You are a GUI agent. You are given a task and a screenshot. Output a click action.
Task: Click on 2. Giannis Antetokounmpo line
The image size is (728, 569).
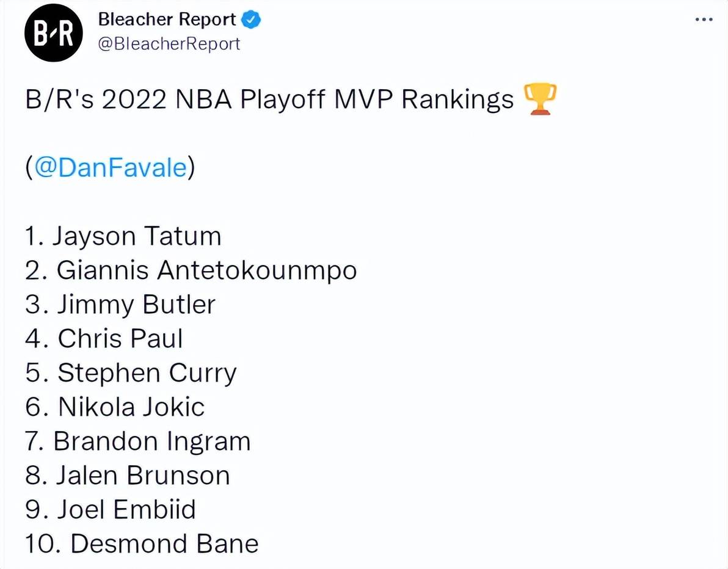[x=191, y=270]
